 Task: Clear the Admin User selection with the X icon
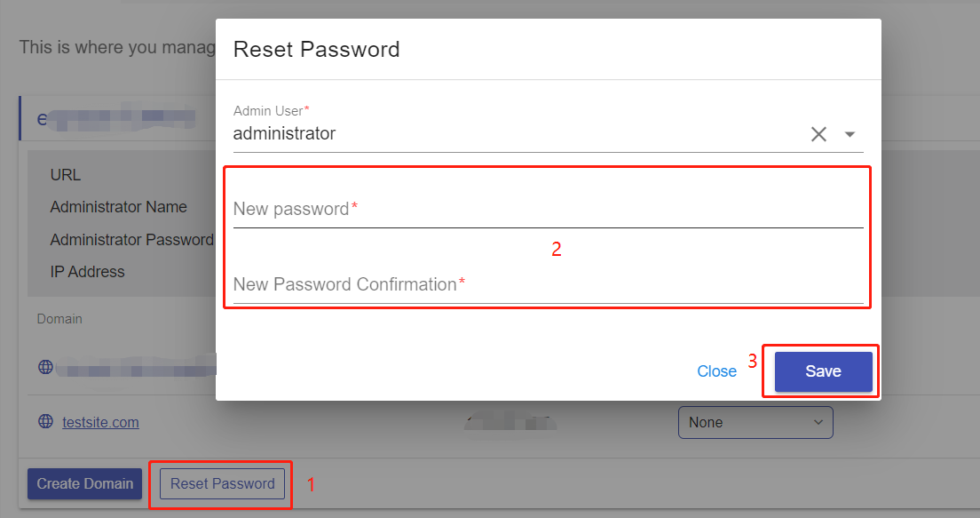click(818, 134)
